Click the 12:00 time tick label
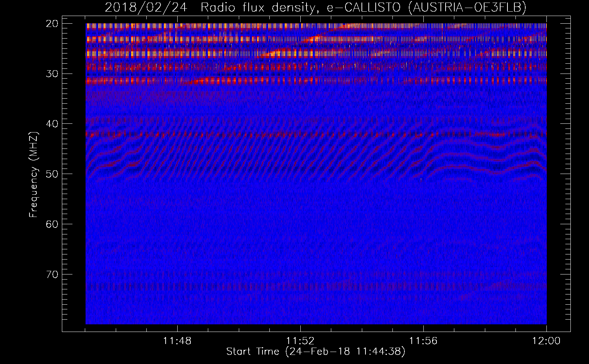 [x=546, y=341]
